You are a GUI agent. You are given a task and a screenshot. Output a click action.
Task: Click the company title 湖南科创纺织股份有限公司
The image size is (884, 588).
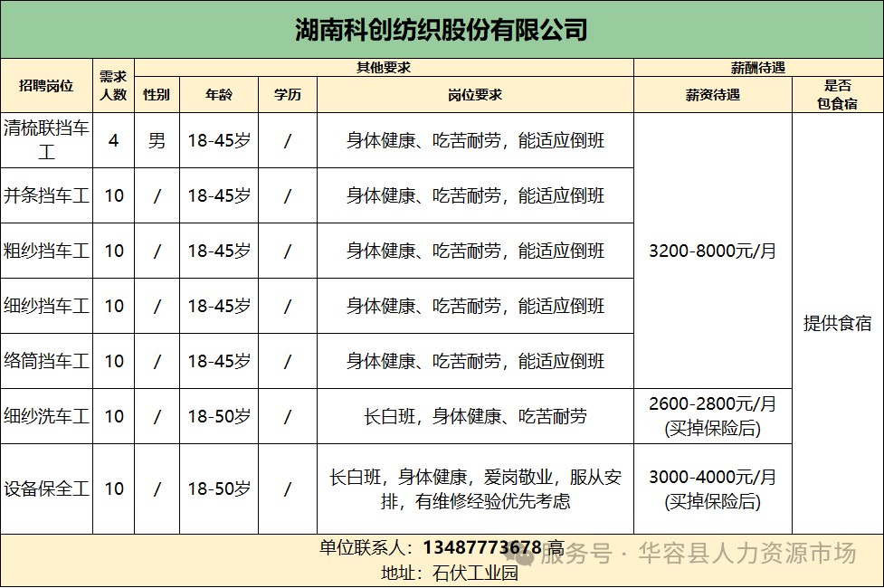point(441,30)
